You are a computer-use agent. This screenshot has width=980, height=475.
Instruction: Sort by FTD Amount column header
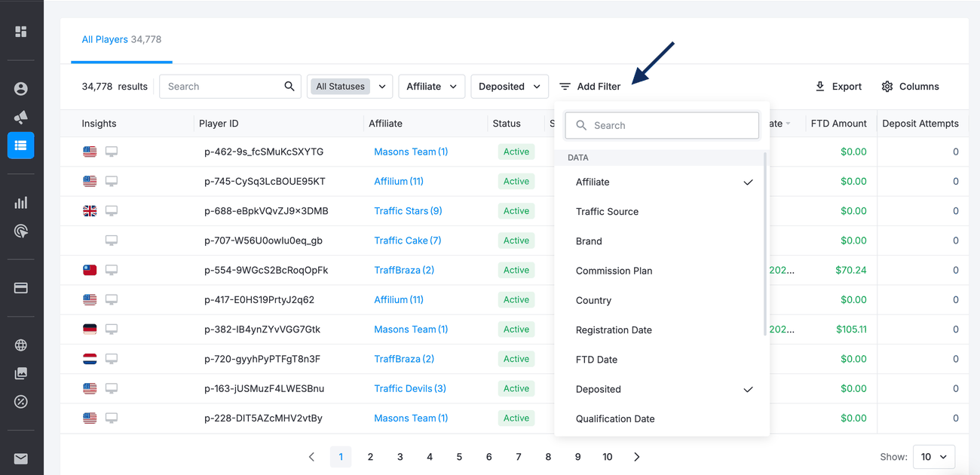click(x=839, y=124)
